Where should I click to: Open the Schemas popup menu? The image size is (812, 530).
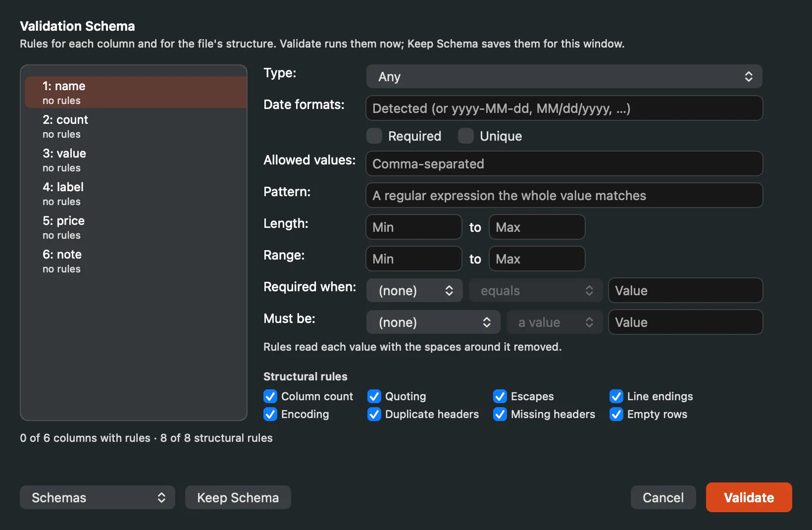tap(98, 497)
